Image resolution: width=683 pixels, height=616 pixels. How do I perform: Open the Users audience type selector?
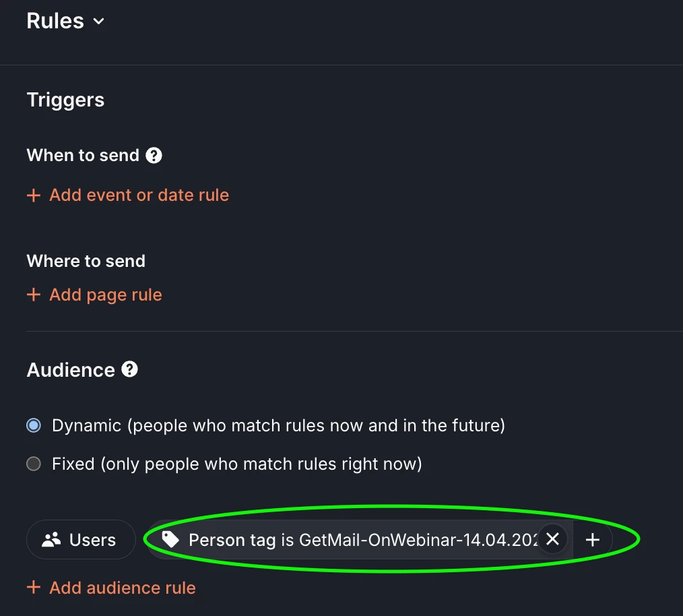[81, 540]
